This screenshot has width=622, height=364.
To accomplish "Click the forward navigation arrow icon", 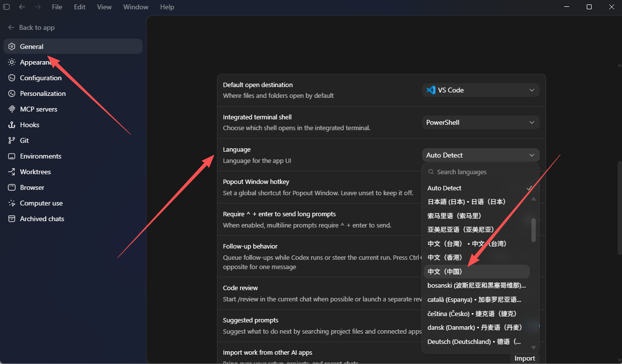I will [x=38, y=7].
